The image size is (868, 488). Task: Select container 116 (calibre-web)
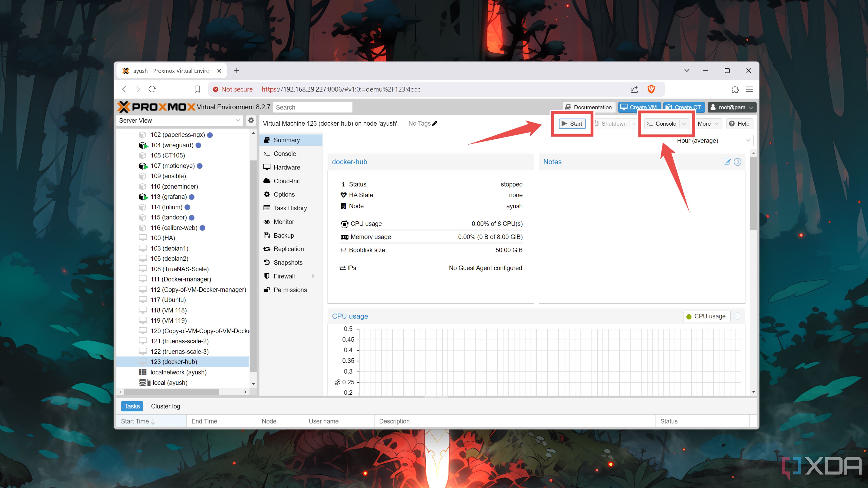[x=174, y=228]
